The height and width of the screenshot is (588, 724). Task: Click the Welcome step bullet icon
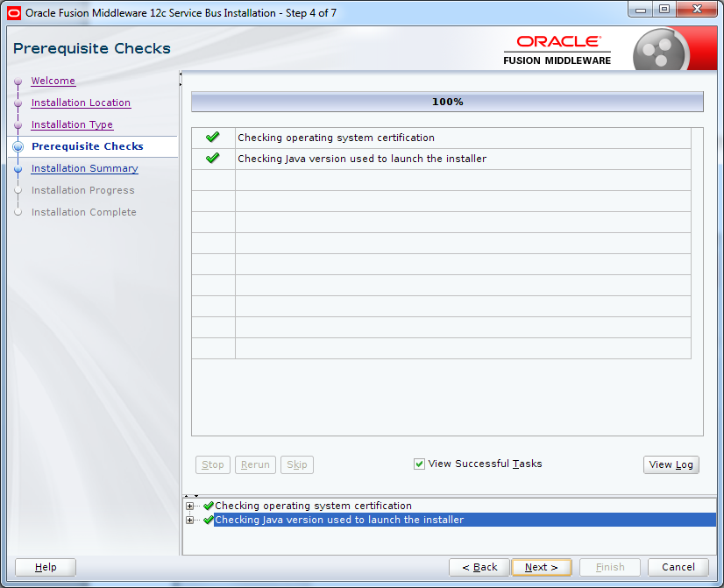(18, 81)
